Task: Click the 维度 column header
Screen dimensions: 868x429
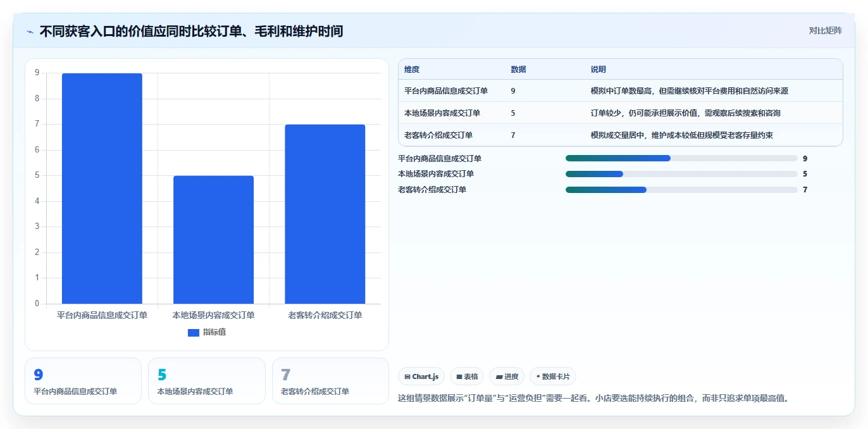Action: [412, 69]
